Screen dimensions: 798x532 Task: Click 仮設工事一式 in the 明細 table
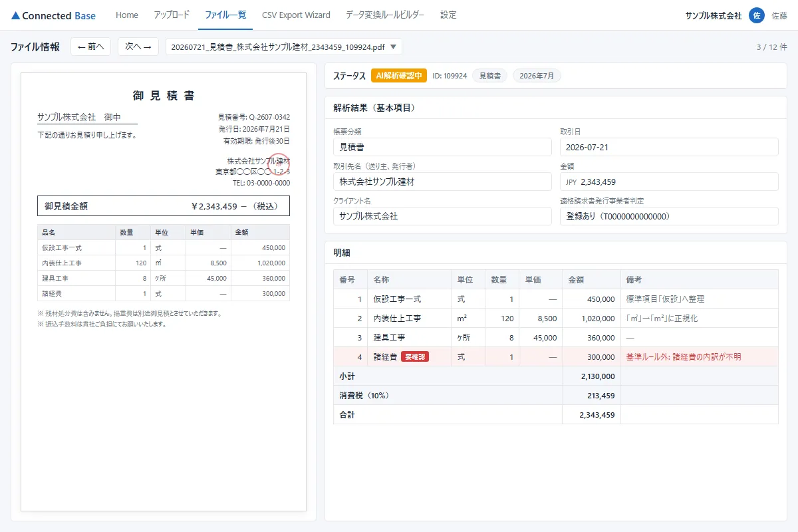[x=397, y=299]
